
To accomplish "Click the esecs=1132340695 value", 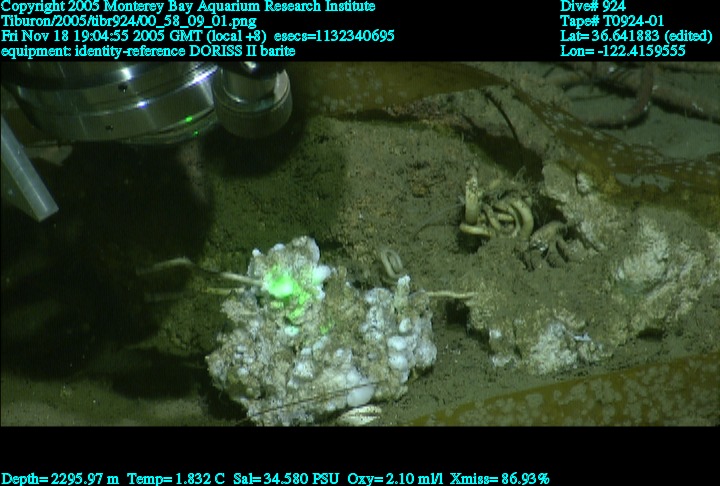I will click(x=334, y=36).
